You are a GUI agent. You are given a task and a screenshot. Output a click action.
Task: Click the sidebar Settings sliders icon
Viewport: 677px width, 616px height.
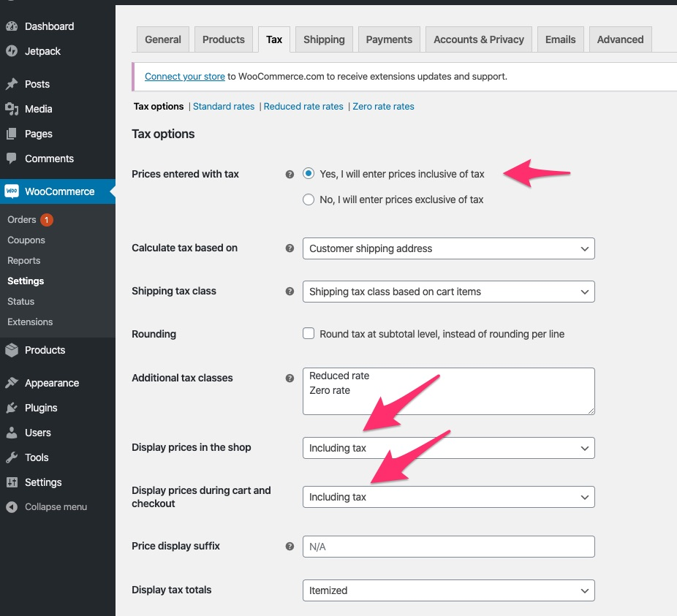coord(12,482)
